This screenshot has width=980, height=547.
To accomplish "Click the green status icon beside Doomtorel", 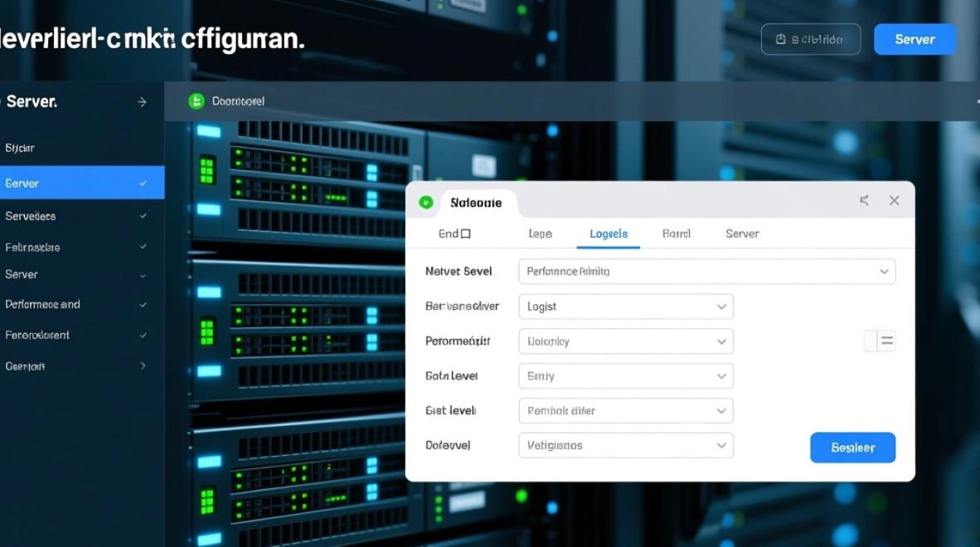I will click(x=196, y=101).
